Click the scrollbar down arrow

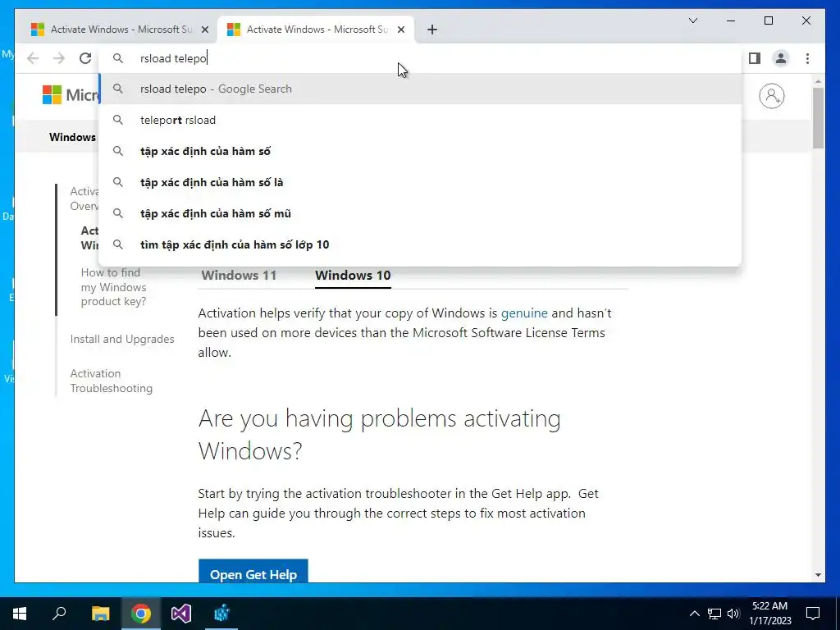[x=818, y=575]
